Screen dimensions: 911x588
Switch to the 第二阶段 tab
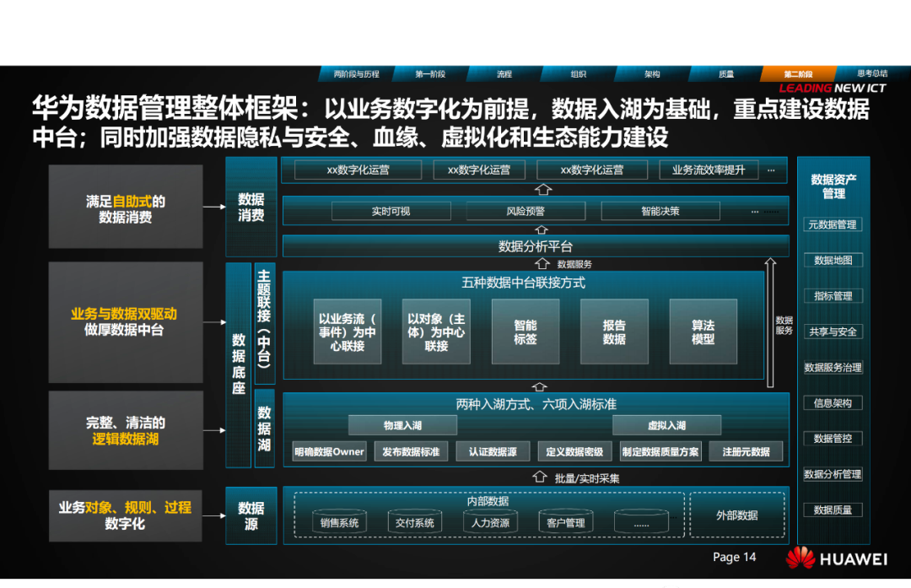[797, 74]
